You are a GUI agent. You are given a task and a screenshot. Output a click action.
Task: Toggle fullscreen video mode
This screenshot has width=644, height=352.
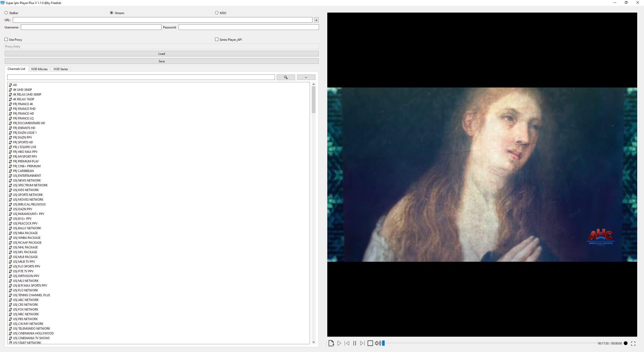[x=633, y=343]
